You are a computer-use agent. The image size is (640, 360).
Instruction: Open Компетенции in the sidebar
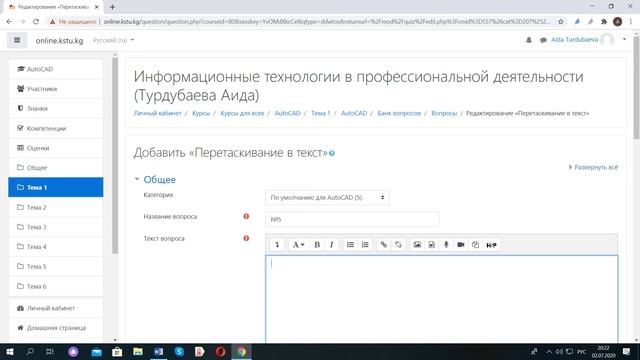[56, 128]
